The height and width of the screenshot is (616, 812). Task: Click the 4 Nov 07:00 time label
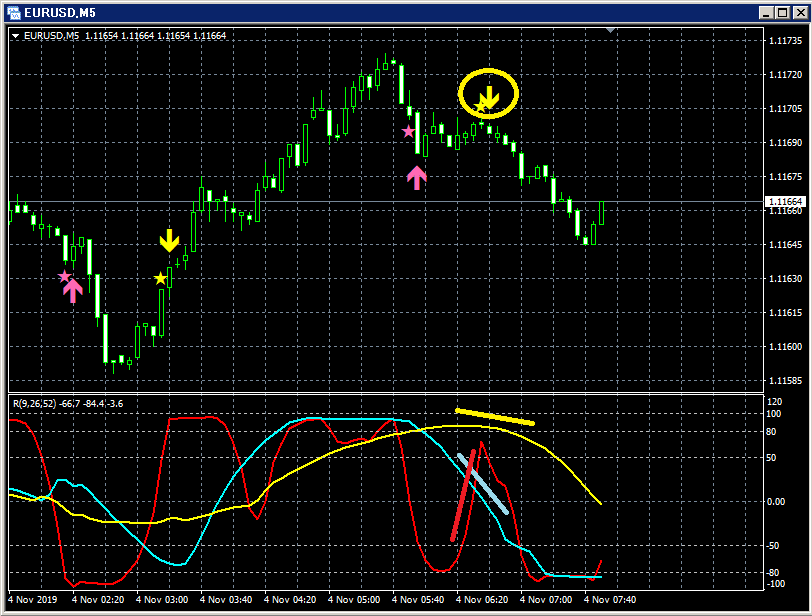coord(546,599)
